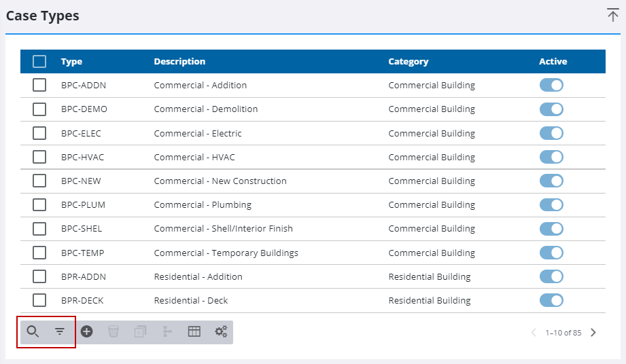
Task: Open the BPC-PLUM case type row
Action: [313, 205]
